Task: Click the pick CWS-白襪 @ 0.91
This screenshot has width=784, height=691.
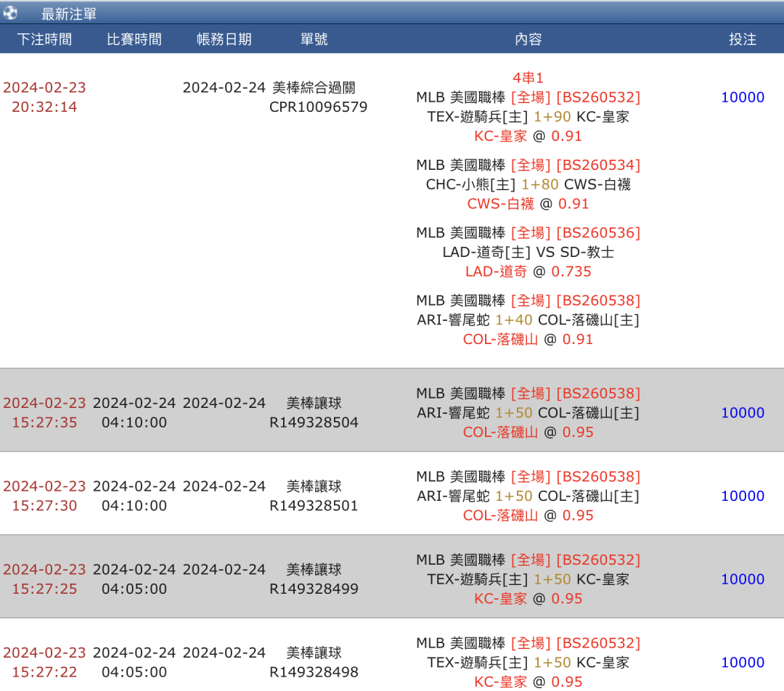Action: click(528, 204)
